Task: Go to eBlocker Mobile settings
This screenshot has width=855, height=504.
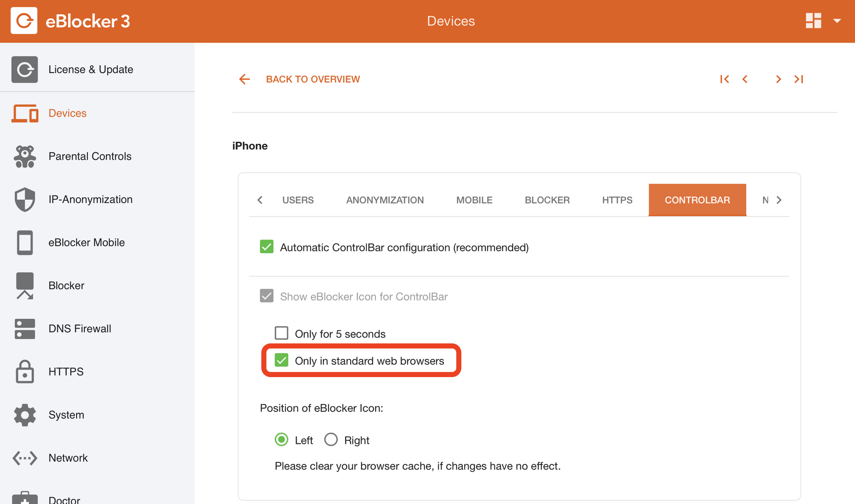Action: click(x=86, y=243)
